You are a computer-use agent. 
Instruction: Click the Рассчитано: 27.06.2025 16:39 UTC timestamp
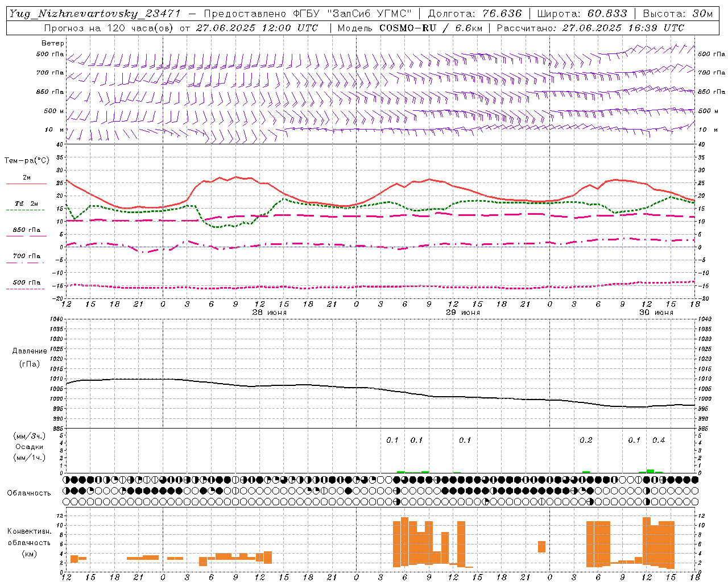coord(590,28)
